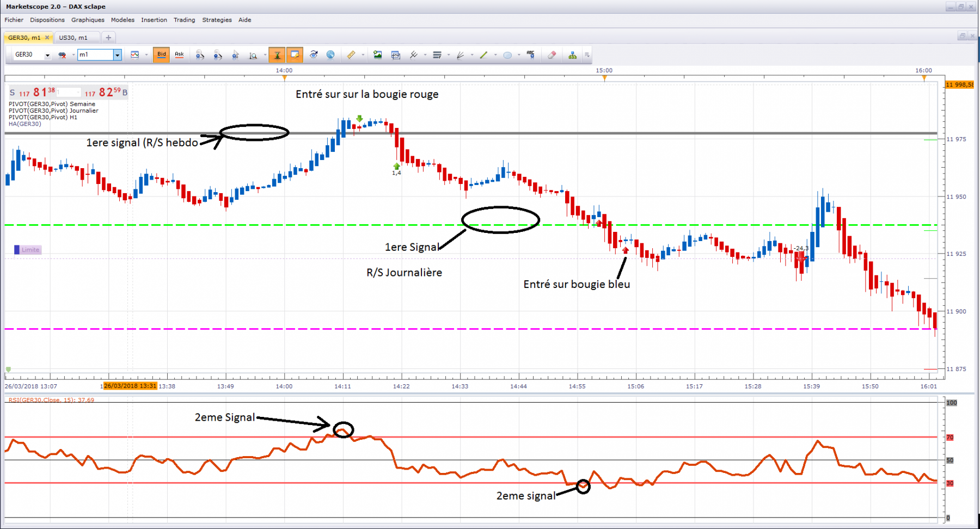Click the green dashed daily pivot line
This screenshot has height=529, width=980.
pyautogui.click(x=327, y=225)
